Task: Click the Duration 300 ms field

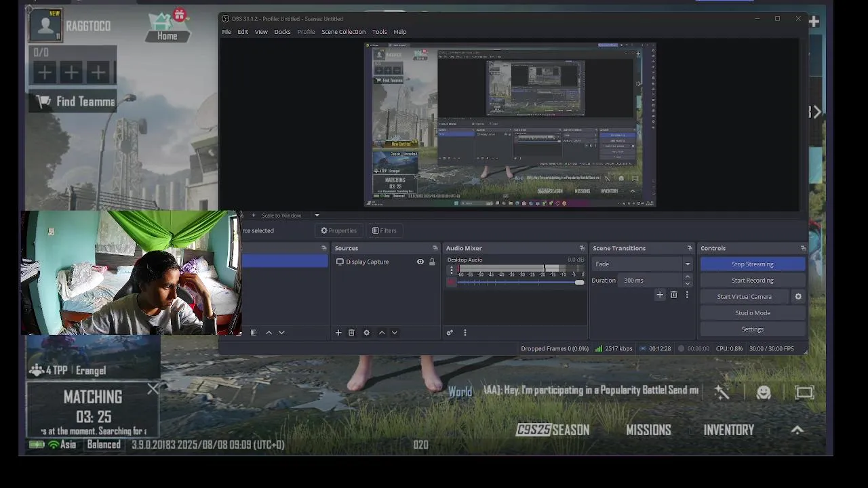Action: click(x=650, y=281)
